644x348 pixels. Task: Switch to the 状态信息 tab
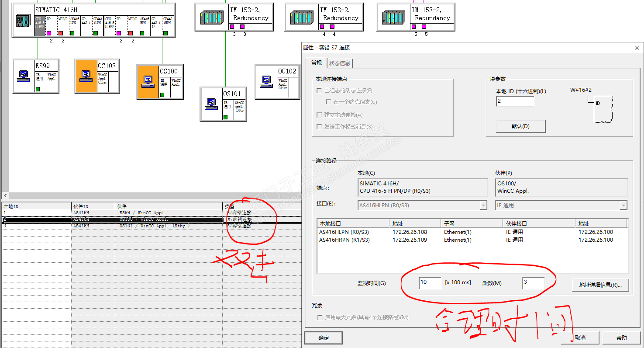coord(340,63)
